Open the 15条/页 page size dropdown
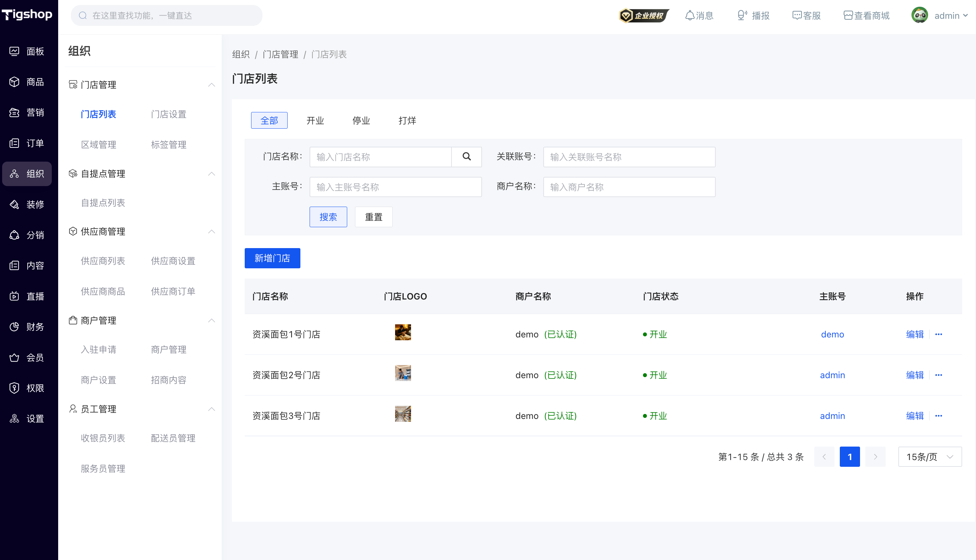Screen dimensions: 976x560 point(930,457)
